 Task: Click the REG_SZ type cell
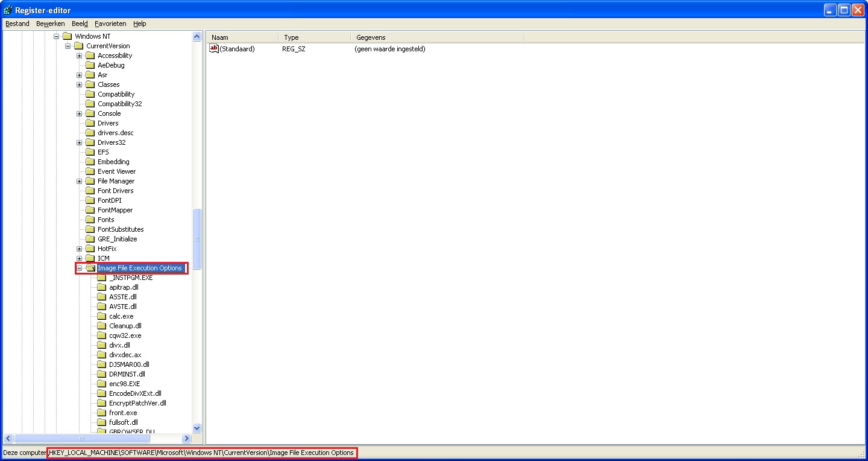click(x=294, y=49)
